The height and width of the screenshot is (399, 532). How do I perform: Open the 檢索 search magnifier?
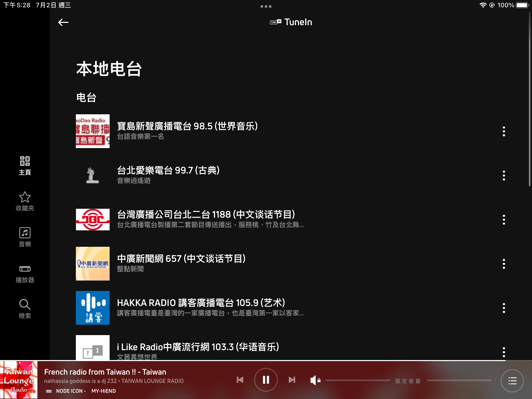tap(25, 309)
